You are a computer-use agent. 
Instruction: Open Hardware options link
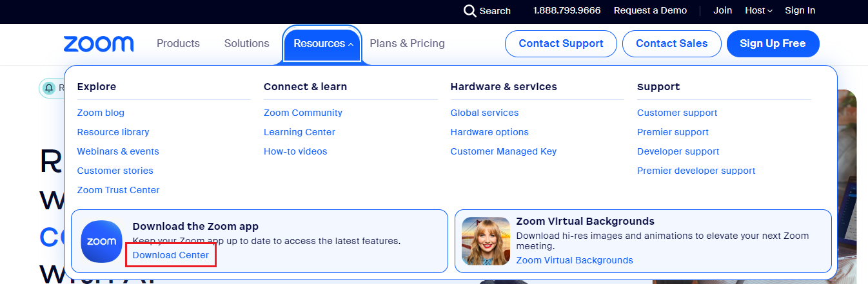pyautogui.click(x=489, y=132)
